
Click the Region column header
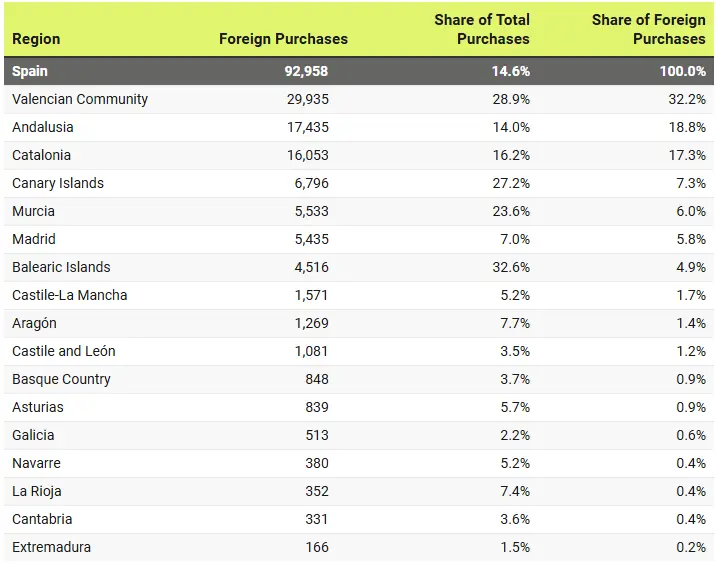click(x=36, y=39)
